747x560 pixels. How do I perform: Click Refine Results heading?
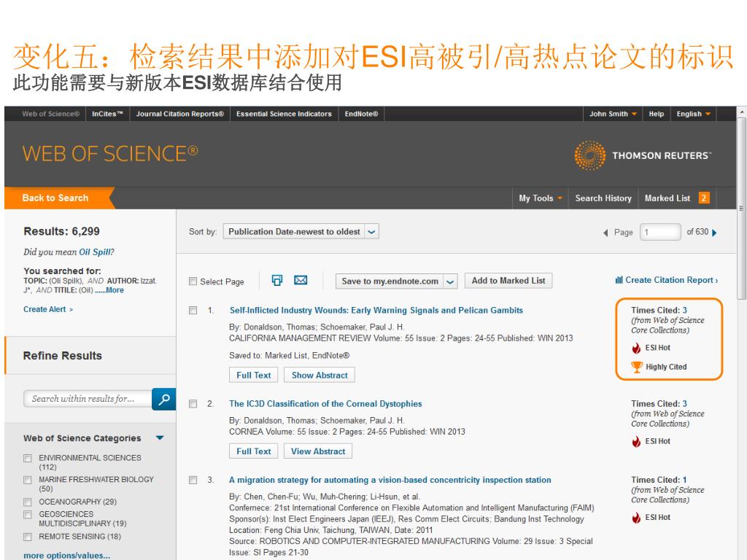pos(63,356)
